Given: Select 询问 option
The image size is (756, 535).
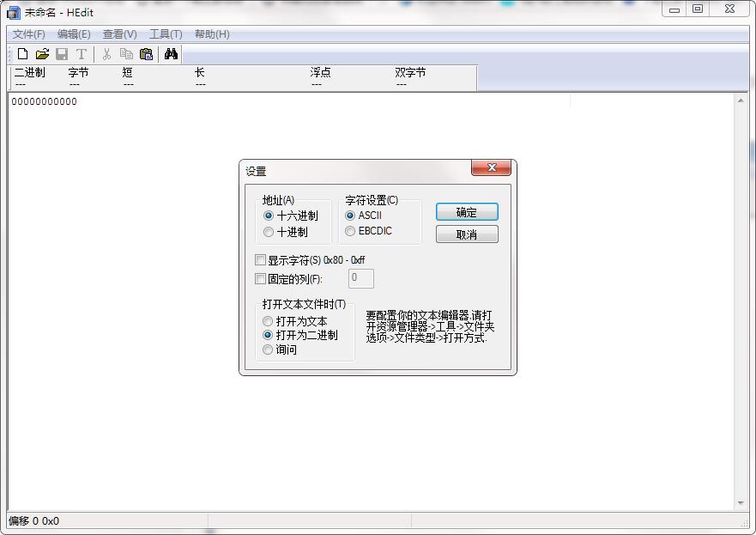Looking at the screenshot, I should (x=280, y=350).
